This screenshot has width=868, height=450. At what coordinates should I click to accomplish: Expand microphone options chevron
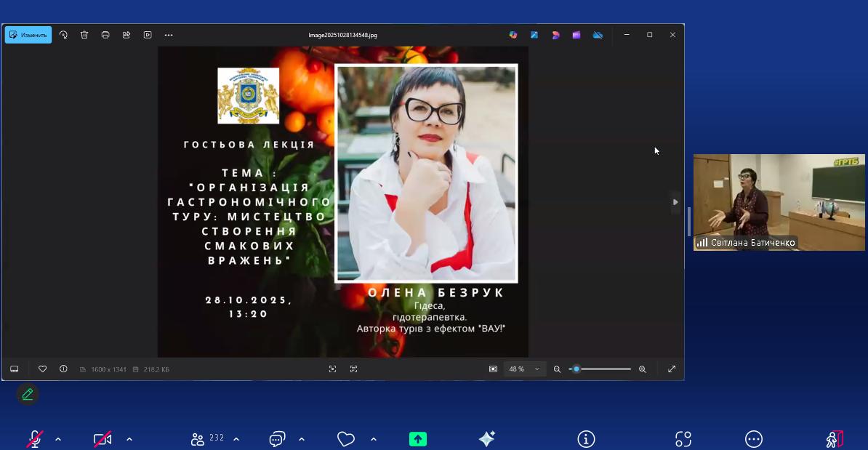(x=58, y=440)
